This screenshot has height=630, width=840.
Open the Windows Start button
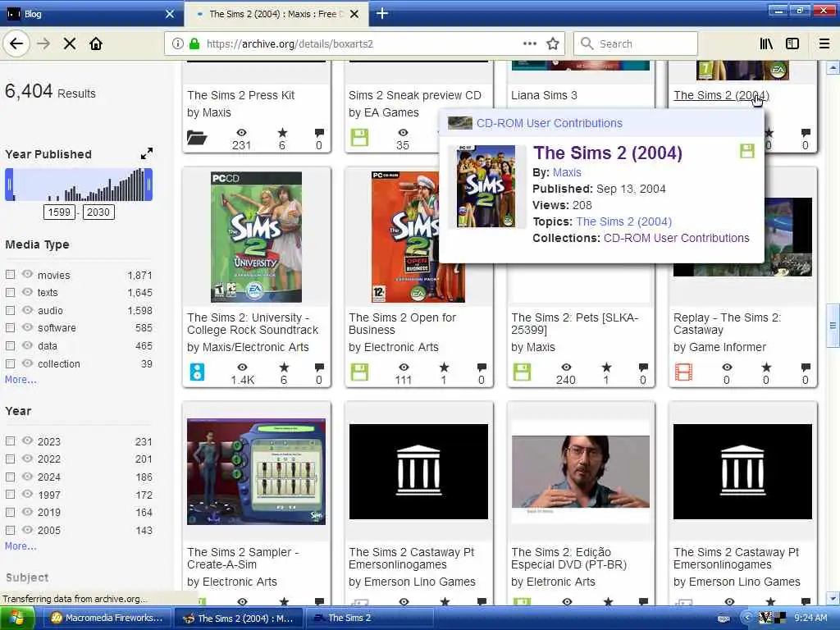pyautogui.click(x=17, y=619)
